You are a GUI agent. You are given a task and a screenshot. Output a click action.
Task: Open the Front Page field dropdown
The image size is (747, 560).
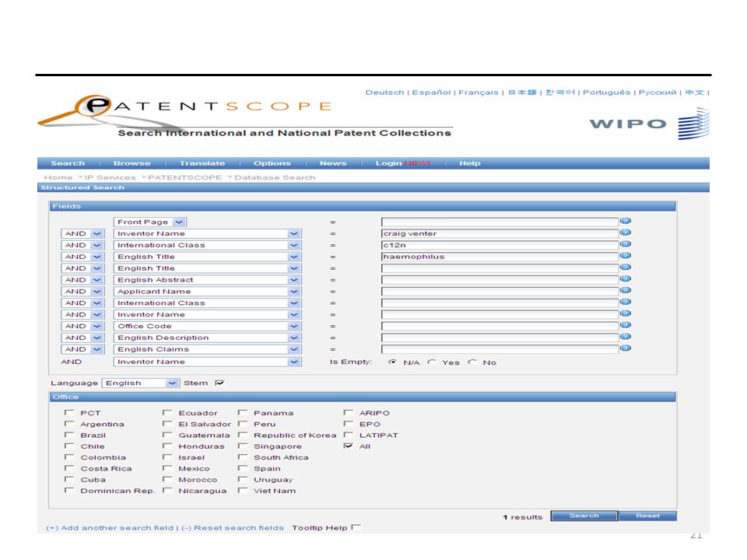pos(150,222)
